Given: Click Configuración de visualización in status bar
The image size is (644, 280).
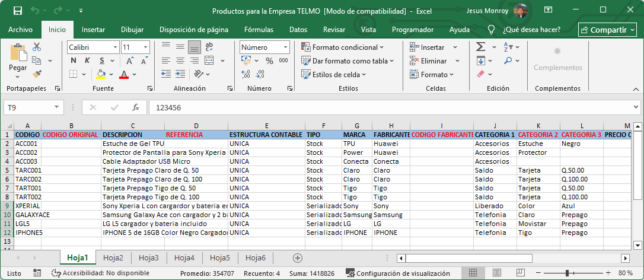Looking at the screenshot, I should point(397,273).
